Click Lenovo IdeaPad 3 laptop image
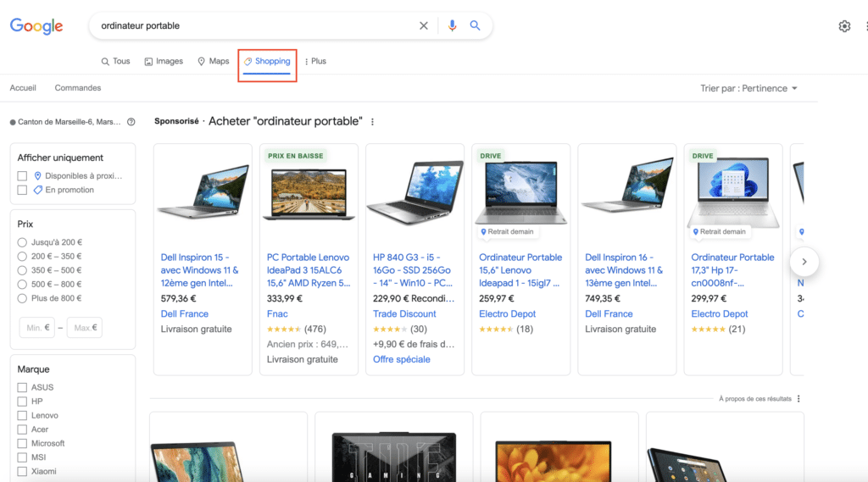The height and width of the screenshot is (482, 868). [x=309, y=194]
